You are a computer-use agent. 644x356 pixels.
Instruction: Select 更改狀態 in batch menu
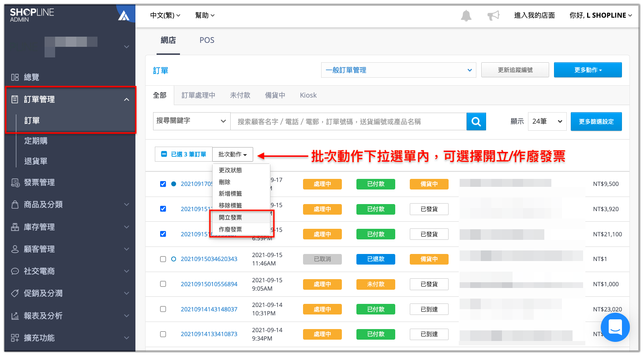(x=241, y=170)
